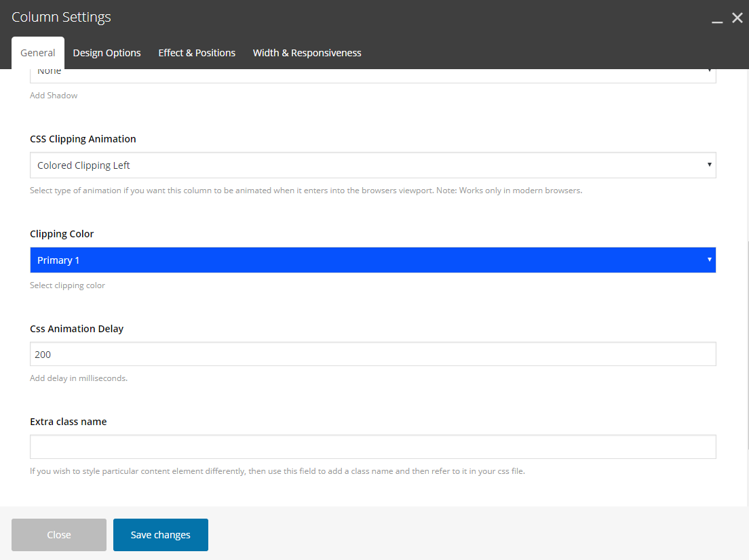Click the Extra class name label
The height and width of the screenshot is (560, 749).
coord(68,422)
